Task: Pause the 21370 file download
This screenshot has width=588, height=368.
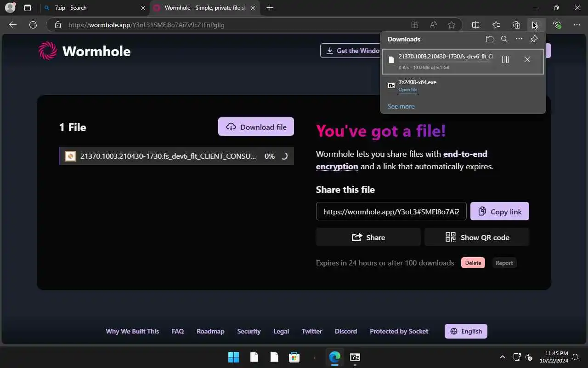Action: [505, 59]
